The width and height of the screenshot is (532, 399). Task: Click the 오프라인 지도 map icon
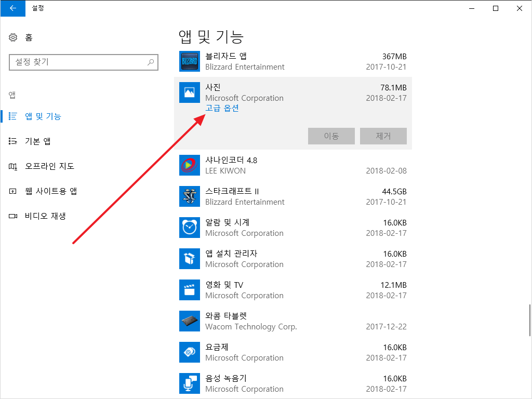(x=13, y=166)
